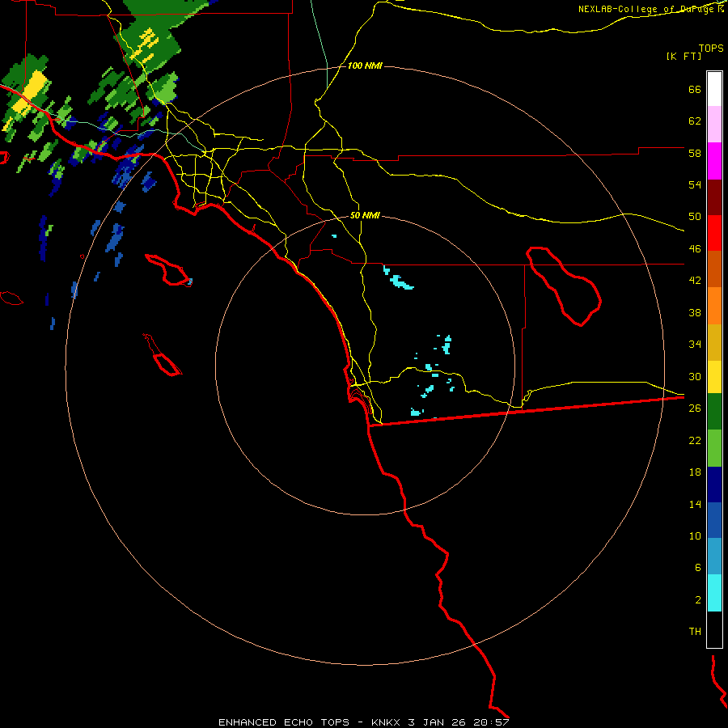728x728 pixels.
Task: Click the light green legend swatch
Action: [714, 448]
